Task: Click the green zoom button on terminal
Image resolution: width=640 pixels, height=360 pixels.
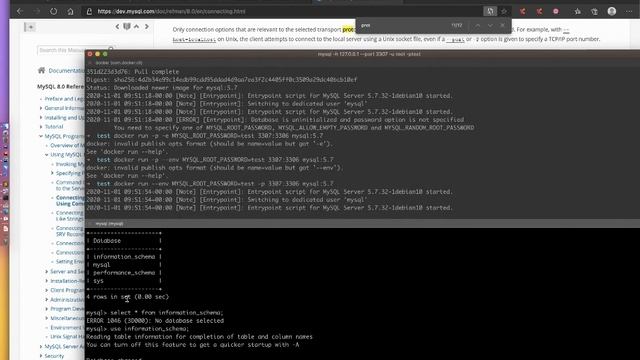Action: click(105, 54)
